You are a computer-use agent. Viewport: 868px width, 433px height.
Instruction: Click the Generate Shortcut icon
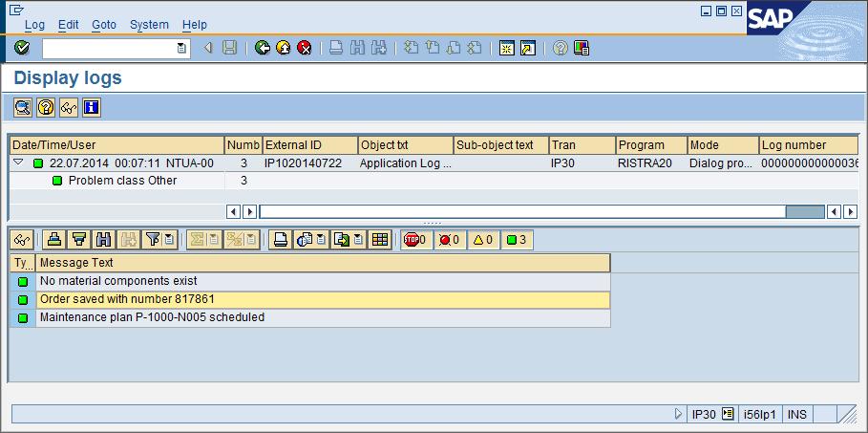527,48
